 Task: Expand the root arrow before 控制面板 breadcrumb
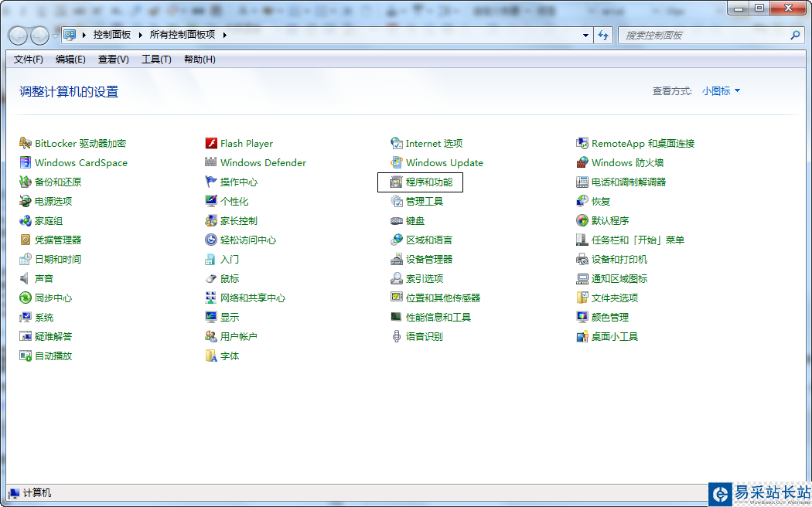(x=84, y=35)
